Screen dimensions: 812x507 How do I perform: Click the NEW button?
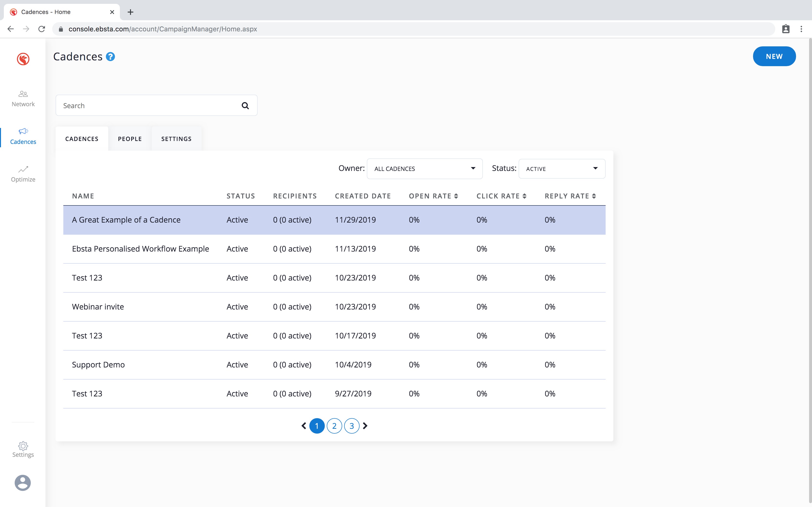(x=774, y=56)
